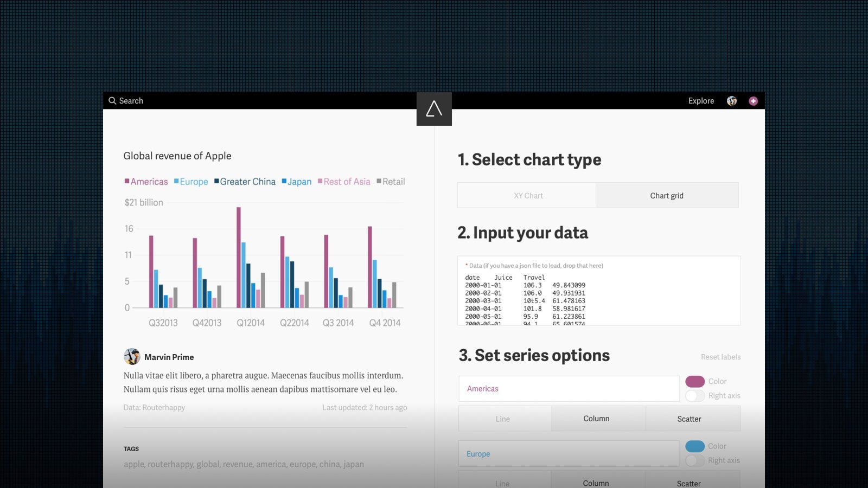Select the XY Chart type
The height and width of the screenshot is (488, 868).
click(527, 195)
